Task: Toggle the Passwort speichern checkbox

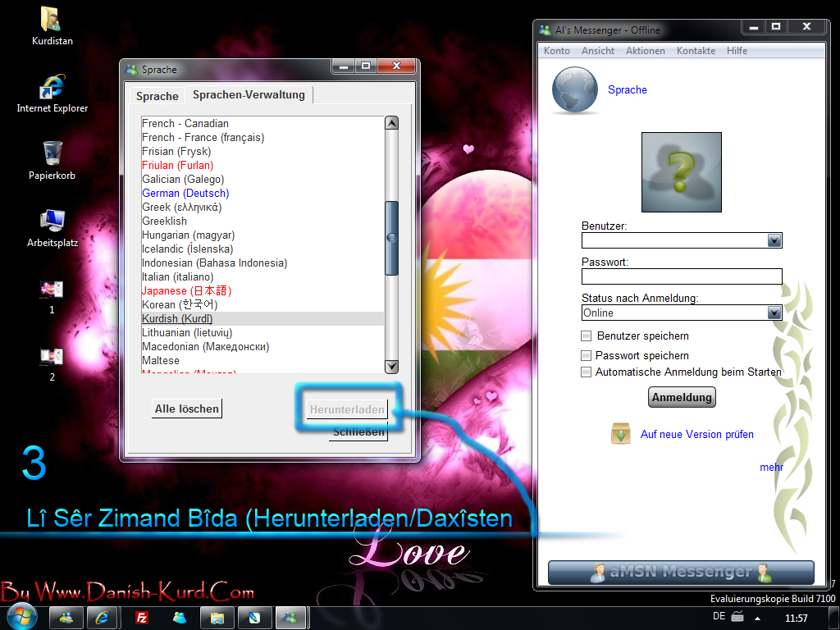Action: point(586,355)
